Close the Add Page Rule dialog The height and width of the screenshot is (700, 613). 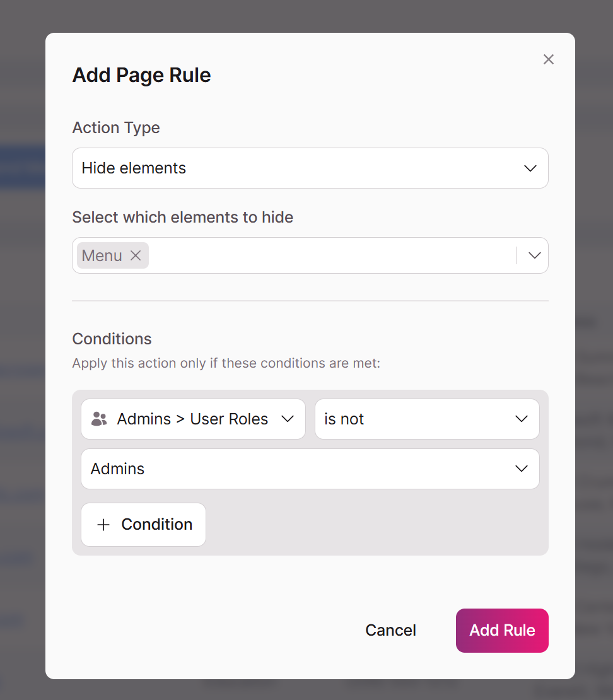click(x=548, y=59)
